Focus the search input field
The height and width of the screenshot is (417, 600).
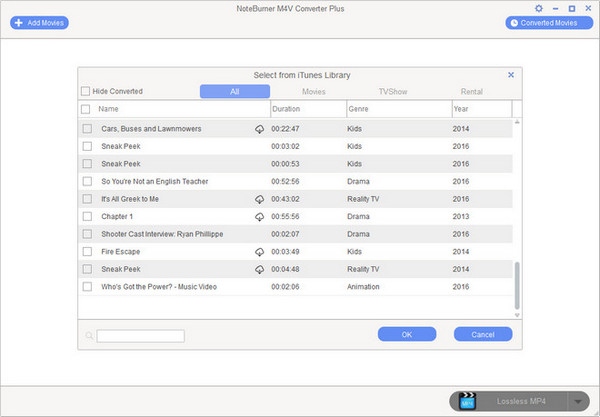(x=140, y=336)
